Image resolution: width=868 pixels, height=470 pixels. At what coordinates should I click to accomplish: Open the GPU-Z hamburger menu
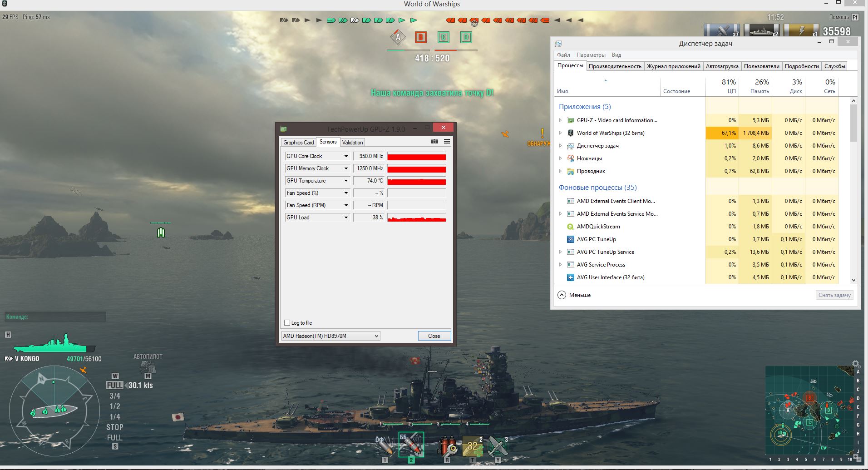click(x=447, y=142)
